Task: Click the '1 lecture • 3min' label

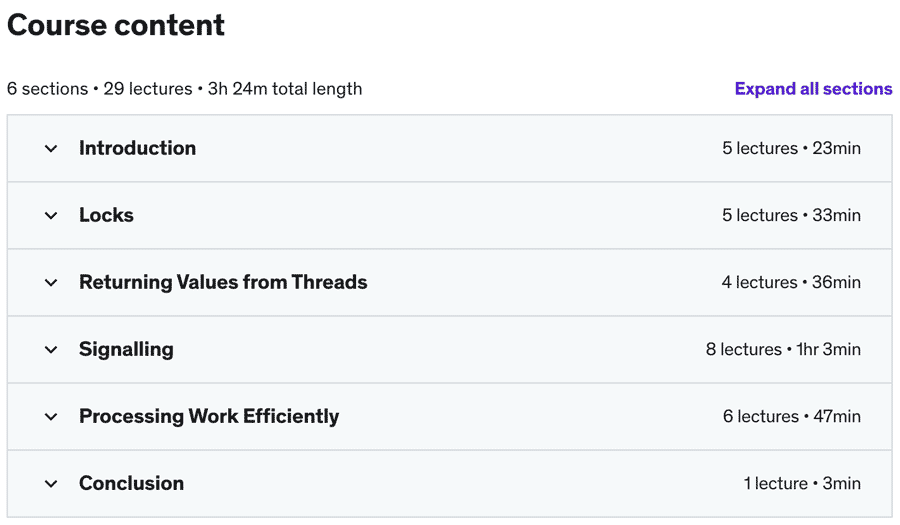Action: click(802, 483)
